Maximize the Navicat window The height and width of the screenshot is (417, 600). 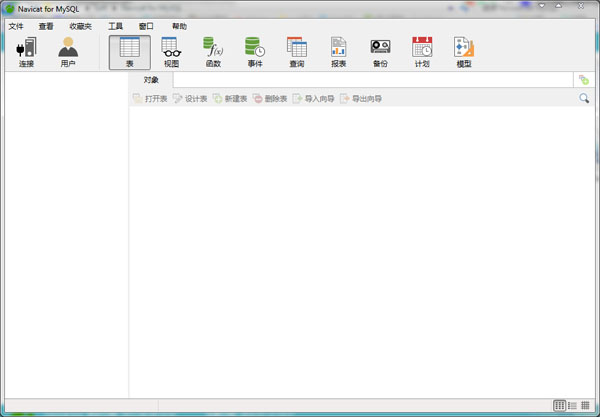tap(558, 6)
